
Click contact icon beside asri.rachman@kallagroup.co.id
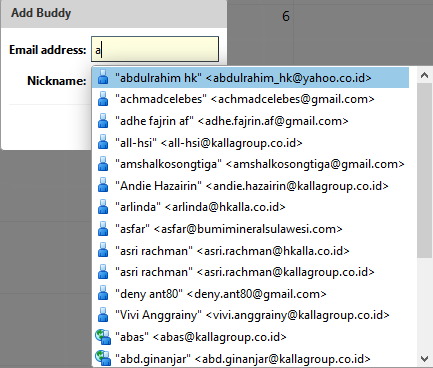[x=103, y=272]
